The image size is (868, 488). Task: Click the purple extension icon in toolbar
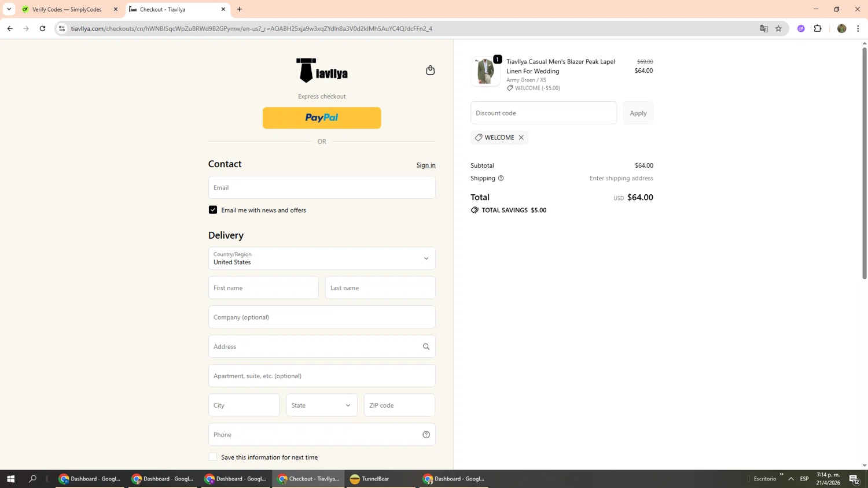tap(801, 28)
